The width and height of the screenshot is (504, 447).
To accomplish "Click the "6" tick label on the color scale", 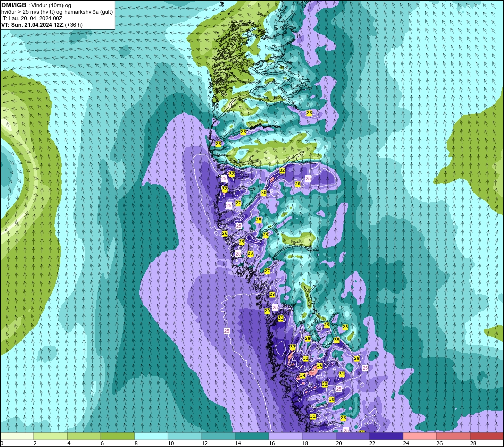I will (102, 443).
